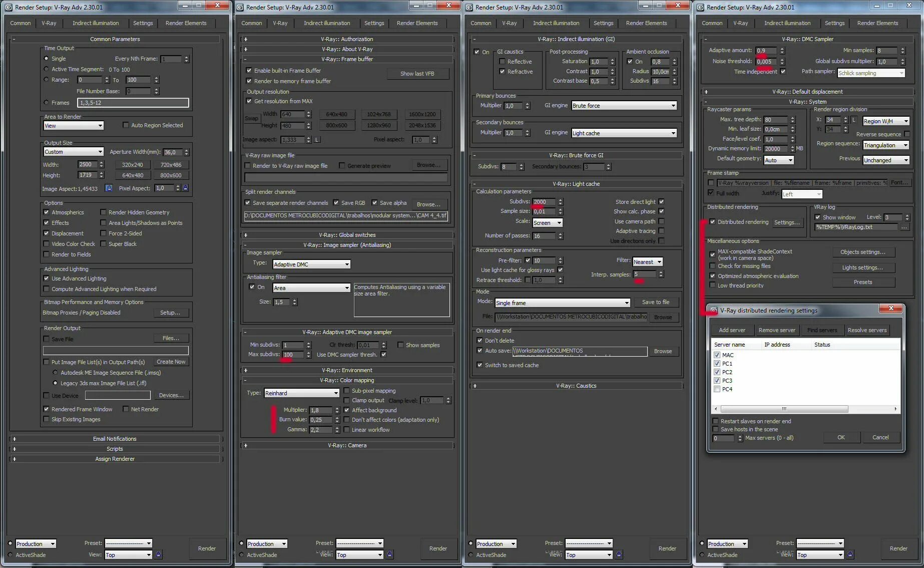Expand the V-Ray:: Default displacement rollout
Screen dimensions: 924x568
pyautogui.click(x=807, y=92)
